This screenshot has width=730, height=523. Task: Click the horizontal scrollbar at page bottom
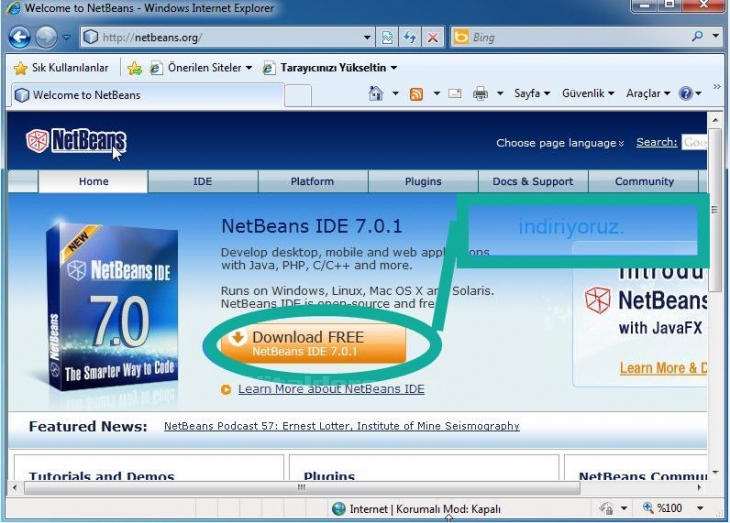[x=300, y=488]
